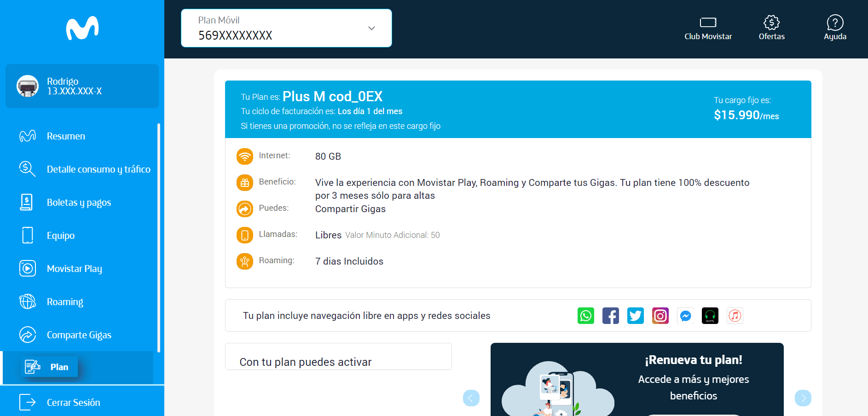Image resolution: width=868 pixels, height=416 pixels.
Task: Open the Ofertas badge icon
Action: (772, 22)
